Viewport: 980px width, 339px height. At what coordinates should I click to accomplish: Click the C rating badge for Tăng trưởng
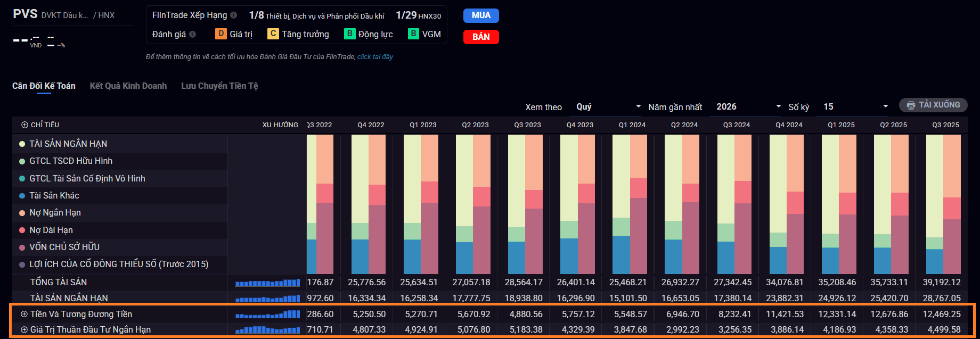click(273, 34)
